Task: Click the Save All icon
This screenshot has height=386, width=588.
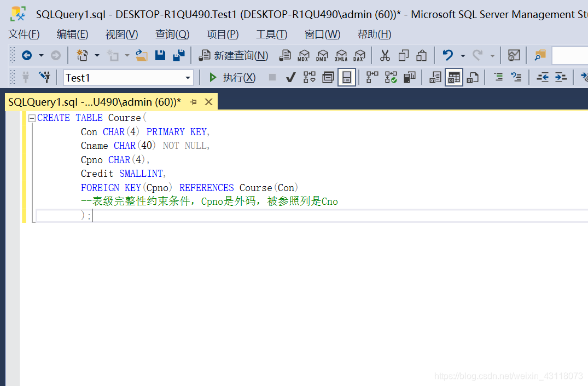Action: click(x=179, y=55)
